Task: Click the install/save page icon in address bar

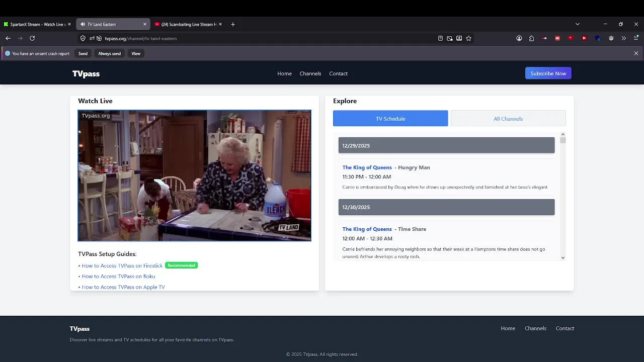Action: tap(459, 38)
